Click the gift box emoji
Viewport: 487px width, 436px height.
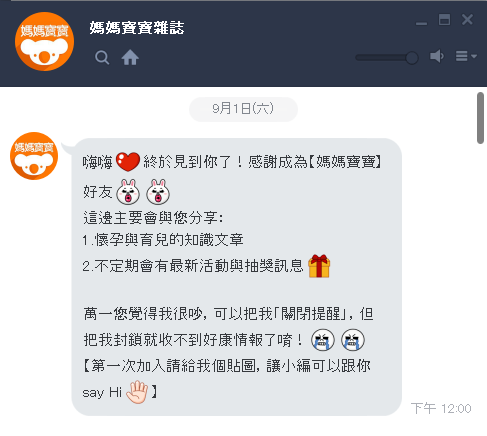tap(319, 266)
